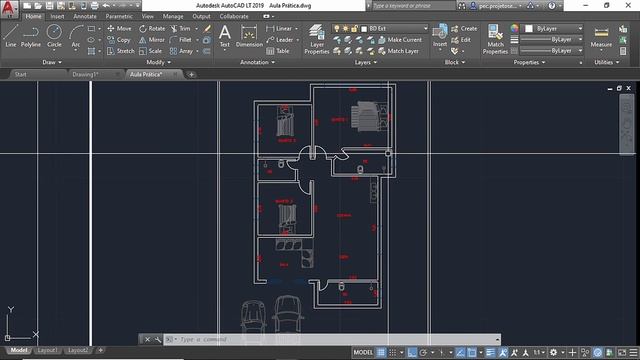This screenshot has width=640, height=360.
Task: Open the lineweight ByLayer selector
Action: pos(551,40)
